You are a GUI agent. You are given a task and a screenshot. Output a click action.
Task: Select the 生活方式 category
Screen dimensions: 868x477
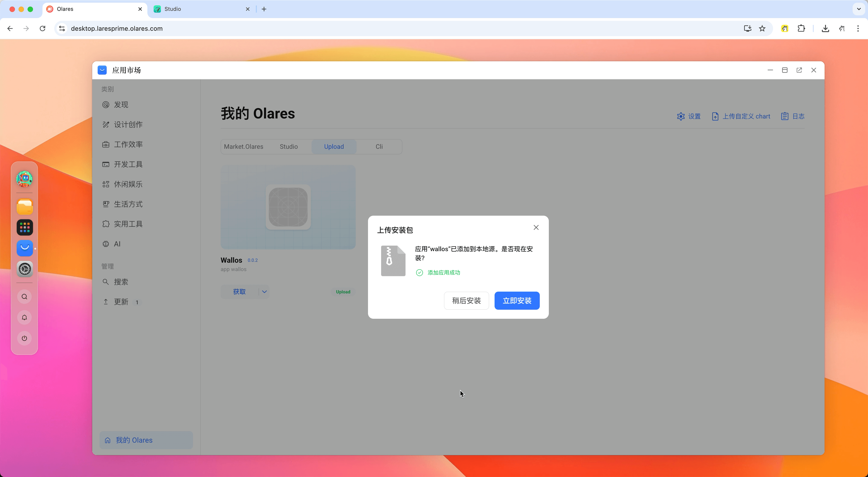128,204
